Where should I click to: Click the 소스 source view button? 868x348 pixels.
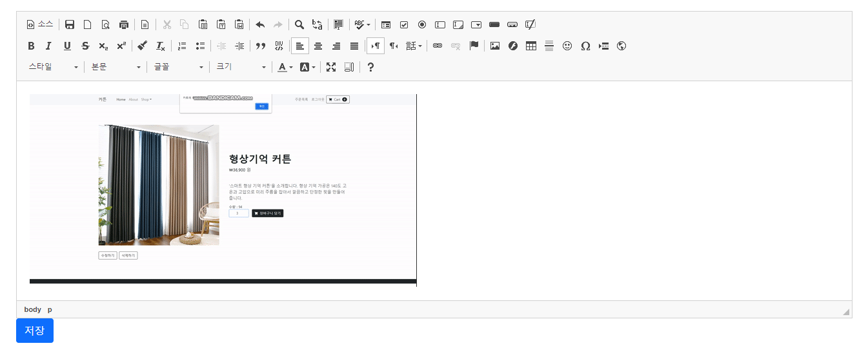click(39, 24)
